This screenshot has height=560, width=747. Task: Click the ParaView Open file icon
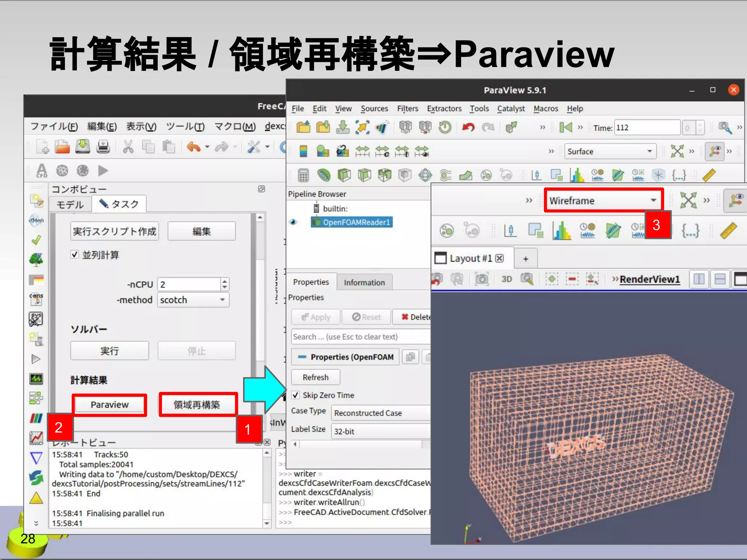[x=303, y=127]
